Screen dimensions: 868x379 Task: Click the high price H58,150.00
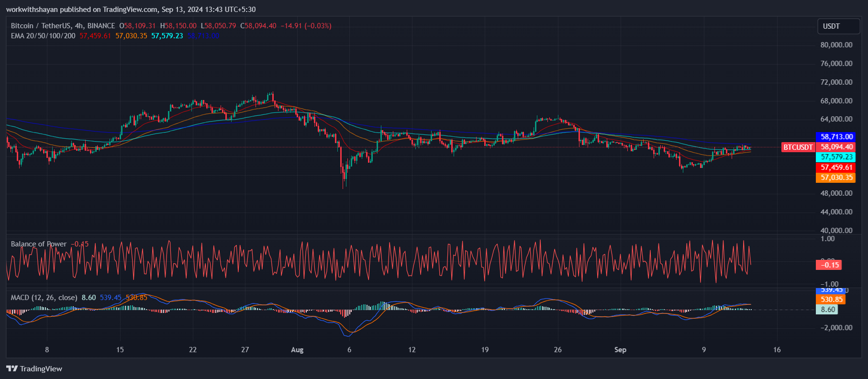[178, 26]
